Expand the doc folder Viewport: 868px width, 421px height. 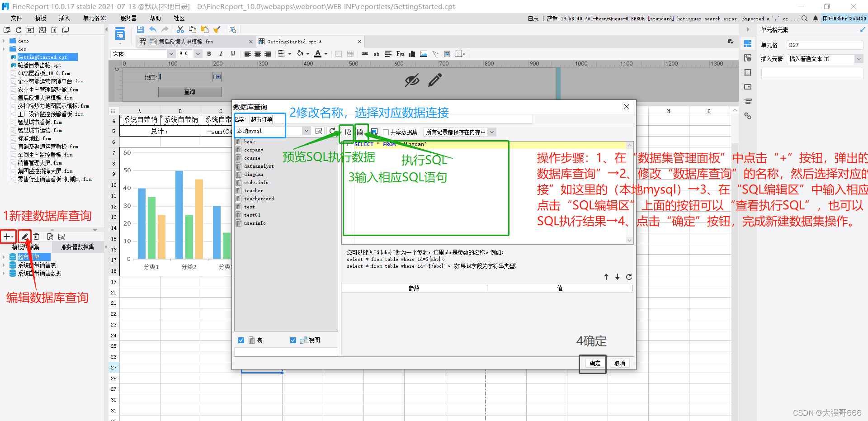pos(4,49)
